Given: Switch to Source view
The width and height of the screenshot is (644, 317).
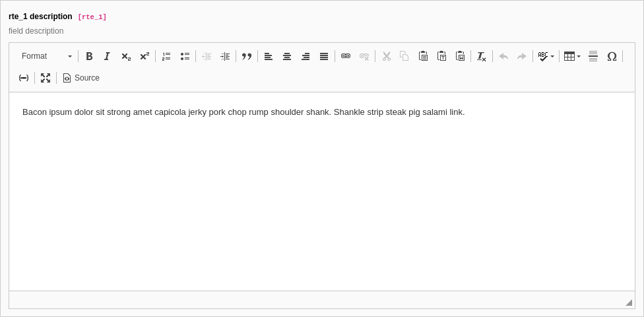Looking at the screenshot, I should point(81,78).
